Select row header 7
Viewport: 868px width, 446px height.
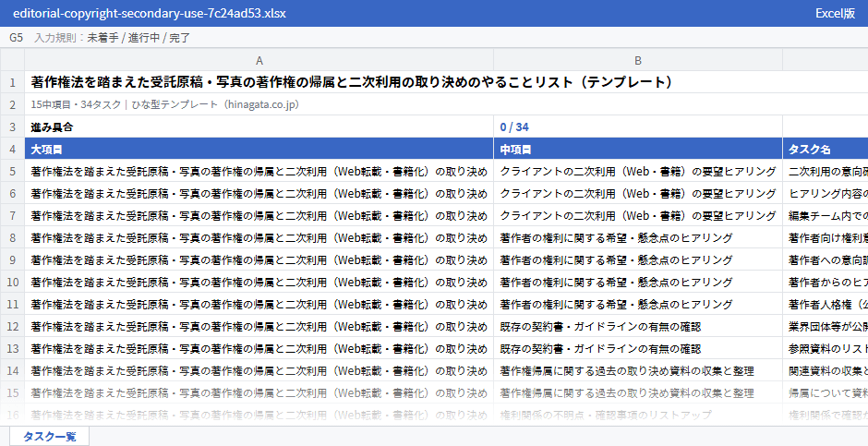(12, 215)
